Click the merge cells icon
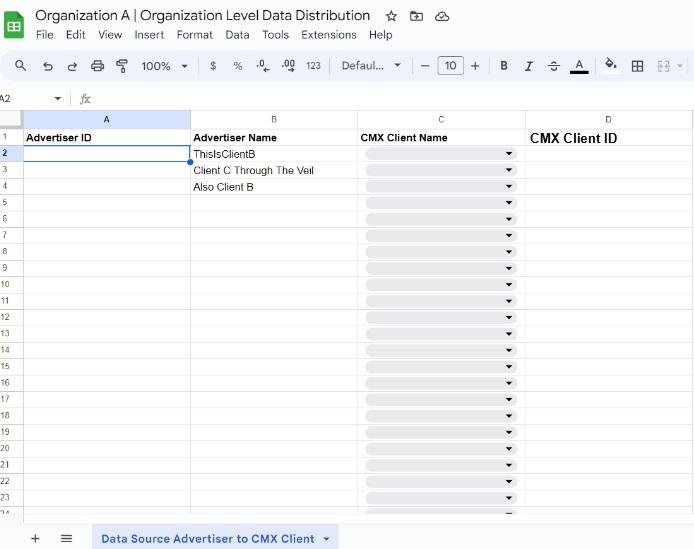The image size is (694, 549). [663, 66]
